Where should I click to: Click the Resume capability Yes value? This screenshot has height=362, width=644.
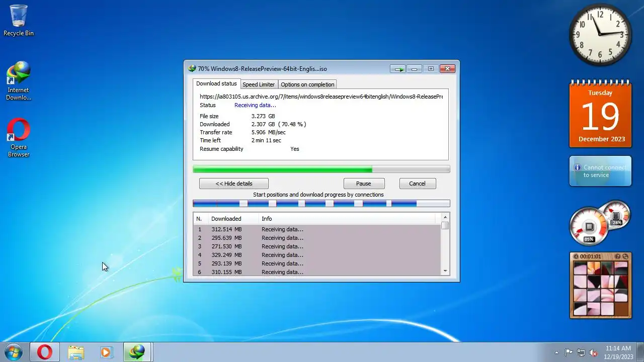click(x=295, y=149)
